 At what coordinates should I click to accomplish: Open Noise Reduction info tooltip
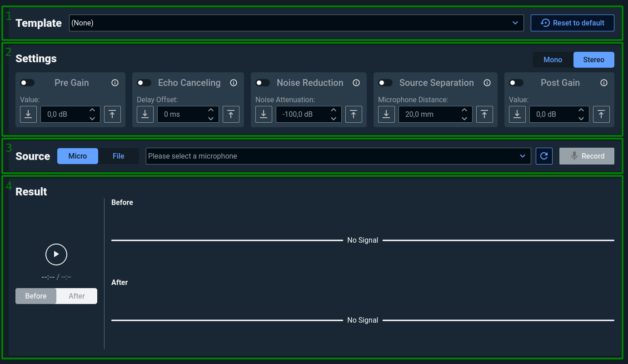356,83
